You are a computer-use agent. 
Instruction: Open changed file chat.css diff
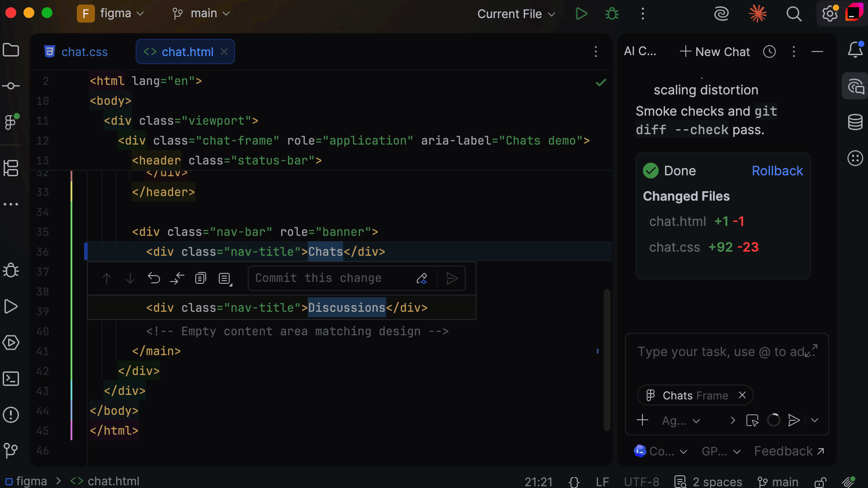point(675,247)
